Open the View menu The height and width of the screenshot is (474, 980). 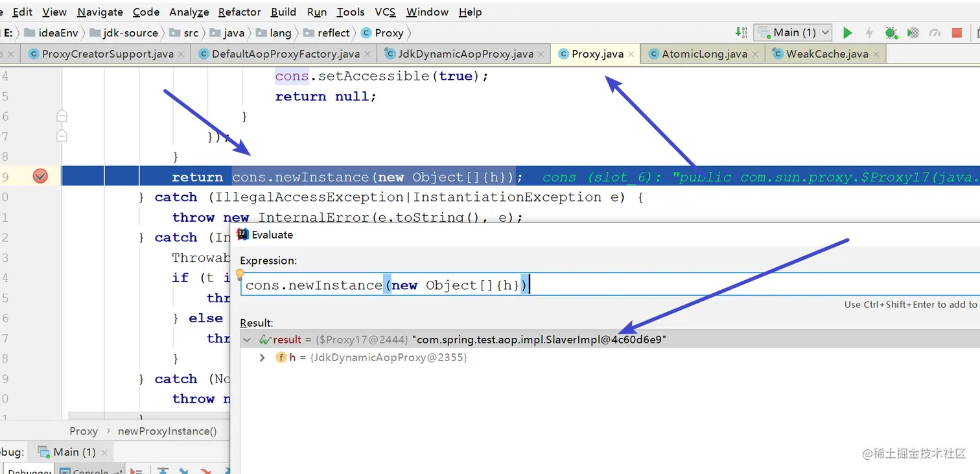click(x=54, y=12)
